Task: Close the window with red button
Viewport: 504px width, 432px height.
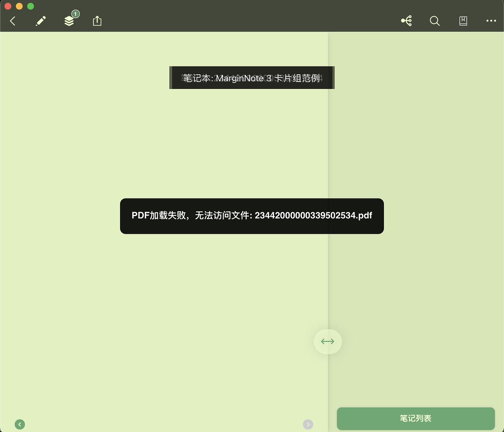Action: 8,6
